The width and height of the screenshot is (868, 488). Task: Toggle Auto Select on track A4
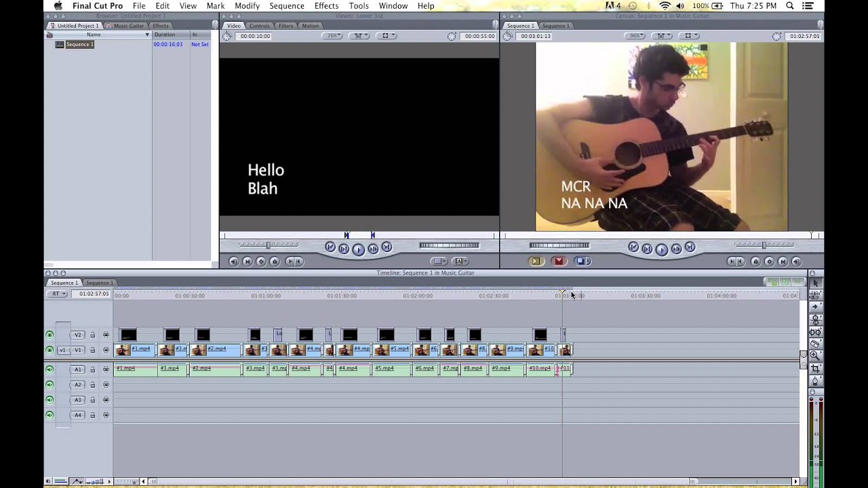pos(106,415)
